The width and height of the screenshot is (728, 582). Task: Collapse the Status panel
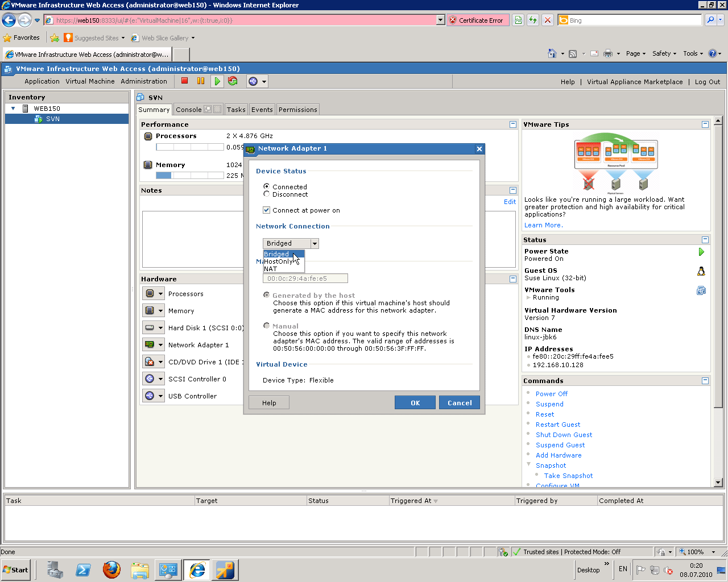[x=705, y=240]
